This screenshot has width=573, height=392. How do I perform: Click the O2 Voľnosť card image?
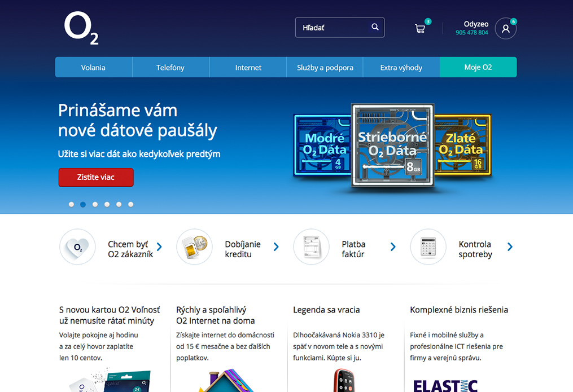tap(111, 380)
